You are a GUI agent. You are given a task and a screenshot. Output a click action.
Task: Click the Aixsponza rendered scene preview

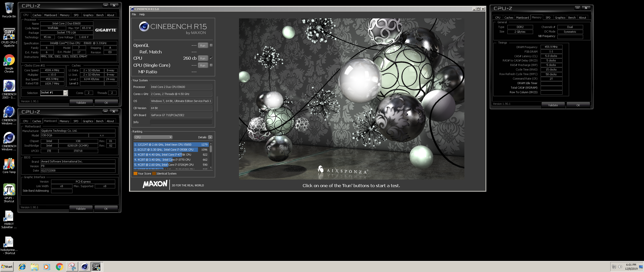(x=351, y=99)
